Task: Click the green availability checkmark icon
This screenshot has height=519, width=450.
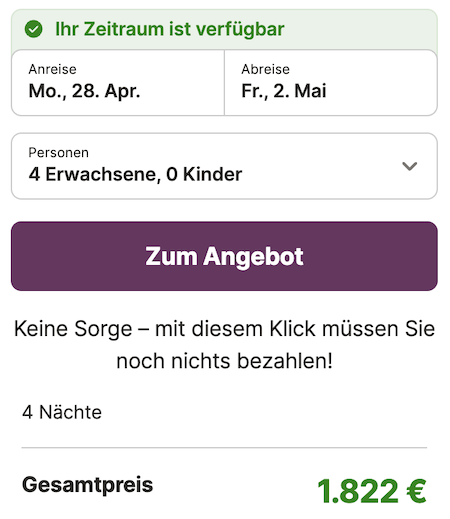Action: pyautogui.click(x=33, y=29)
